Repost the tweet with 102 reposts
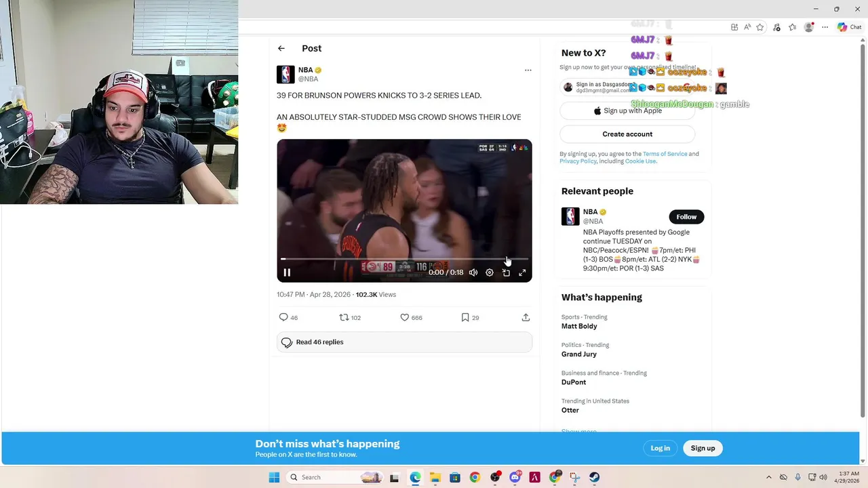This screenshot has height=488, width=868. pyautogui.click(x=350, y=317)
